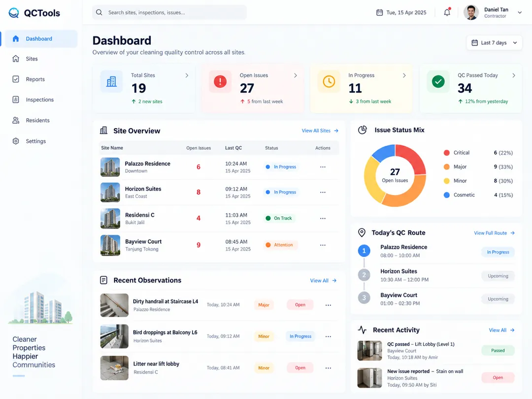Open the Palazzo Residence building thumbnail

(x=110, y=167)
